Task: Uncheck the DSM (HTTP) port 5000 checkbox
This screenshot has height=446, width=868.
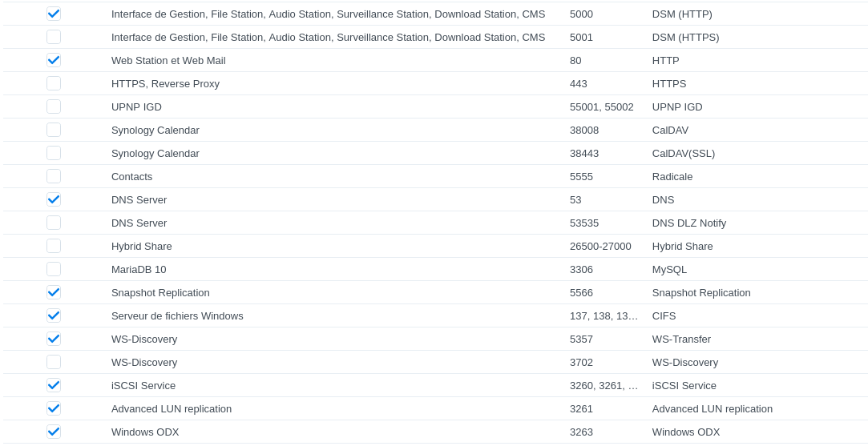Action: tap(54, 14)
